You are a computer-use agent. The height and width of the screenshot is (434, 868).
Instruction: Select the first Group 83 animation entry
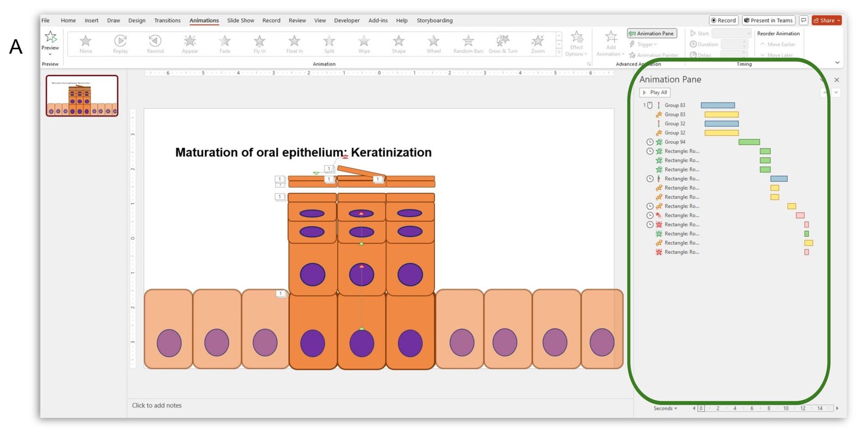point(675,105)
